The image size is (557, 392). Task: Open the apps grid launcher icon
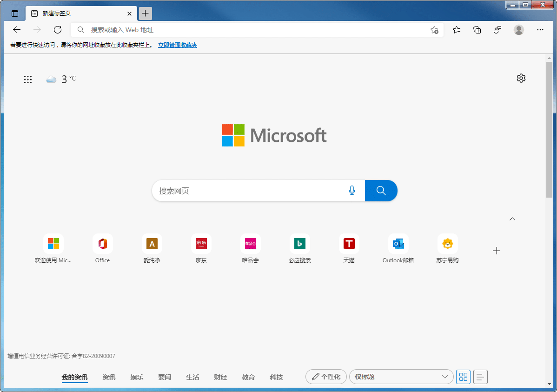28,80
